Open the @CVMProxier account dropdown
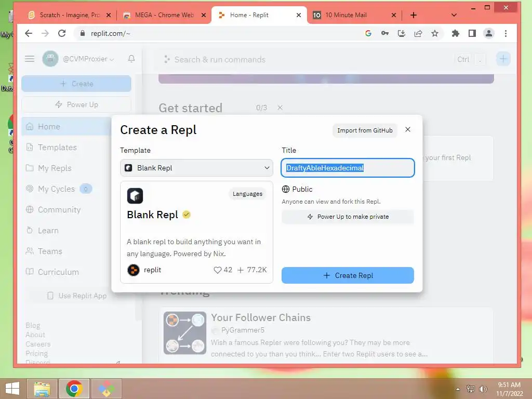This screenshot has height=399, width=532. pos(78,59)
